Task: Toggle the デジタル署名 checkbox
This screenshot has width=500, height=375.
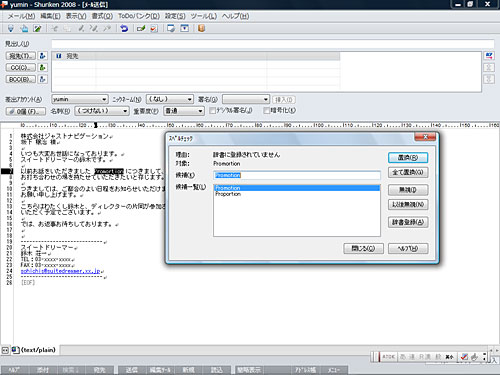Action: click(212, 111)
